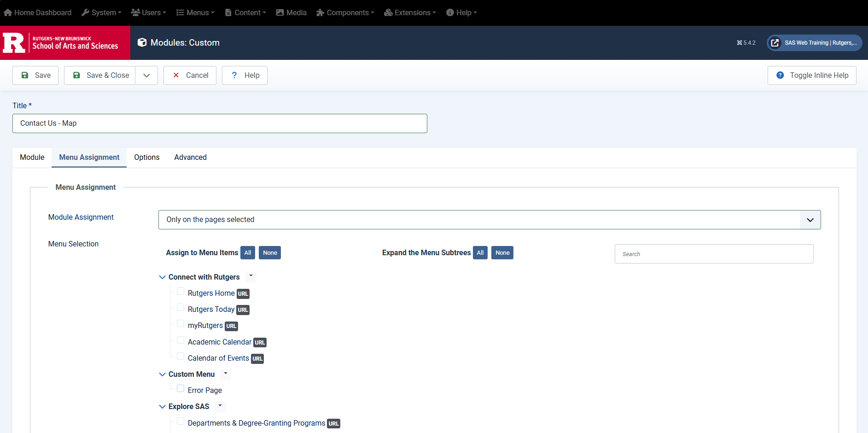Check the Calendar of Events menu item
868x433 pixels.
coord(181,357)
